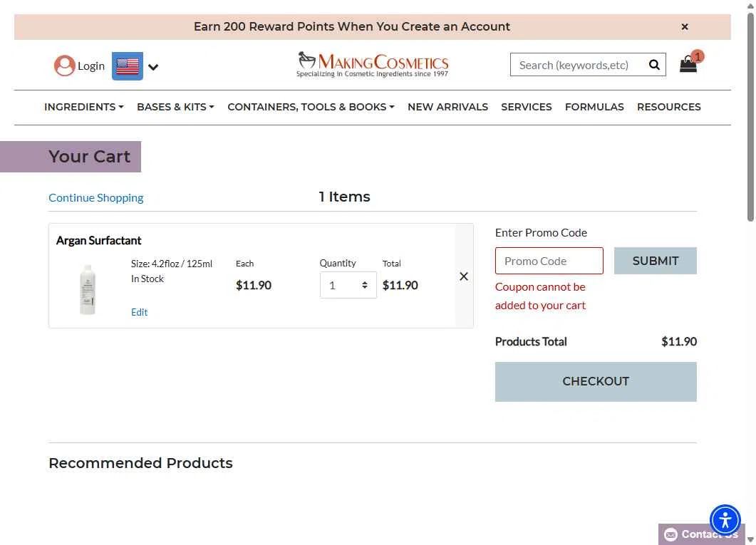Image resolution: width=756 pixels, height=545 pixels.
Task: Proceed with the Checkout button
Action: pos(596,382)
